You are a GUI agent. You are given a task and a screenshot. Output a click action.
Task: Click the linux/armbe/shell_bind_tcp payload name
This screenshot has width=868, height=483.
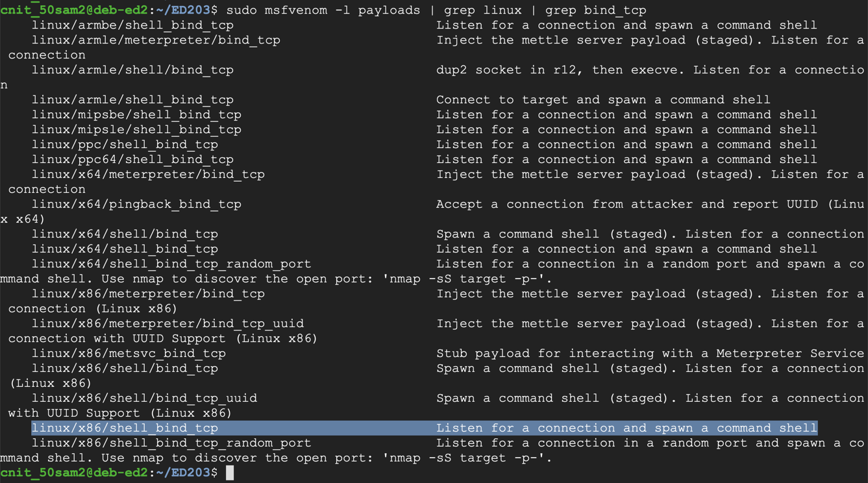(132, 25)
